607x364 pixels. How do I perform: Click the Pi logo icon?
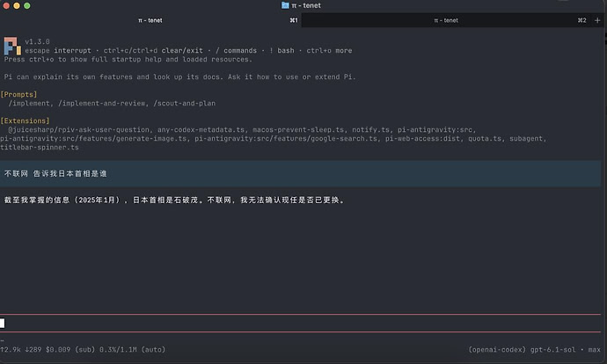(x=12, y=46)
